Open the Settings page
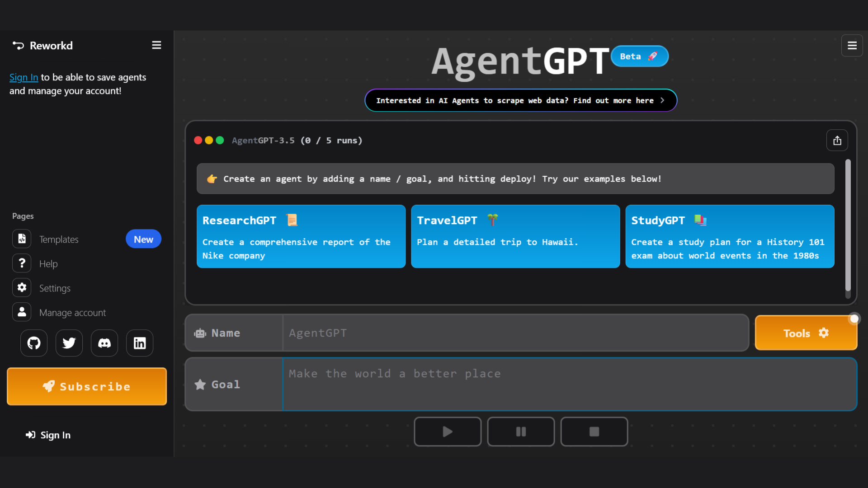The image size is (868, 488). pos(55,288)
